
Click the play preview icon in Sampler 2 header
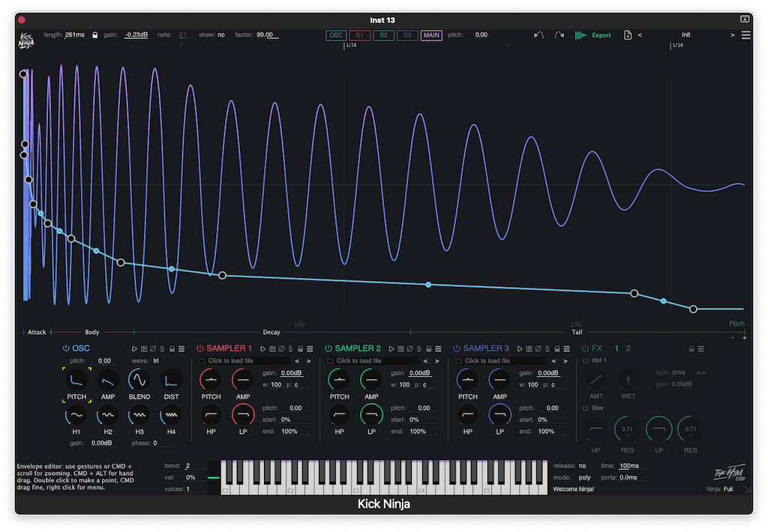tap(391, 349)
